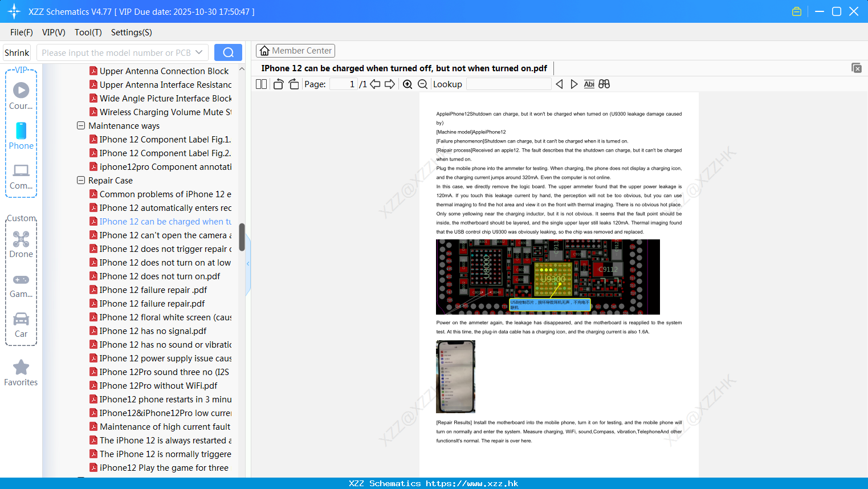Click the detach window icon at top right
Viewport: 868px width, 489px height.
coord(856,68)
